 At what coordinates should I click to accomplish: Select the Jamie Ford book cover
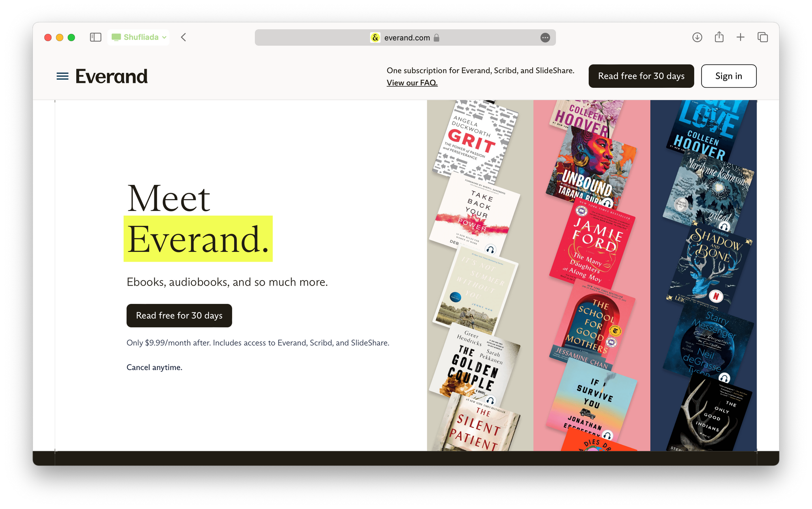[x=593, y=244]
